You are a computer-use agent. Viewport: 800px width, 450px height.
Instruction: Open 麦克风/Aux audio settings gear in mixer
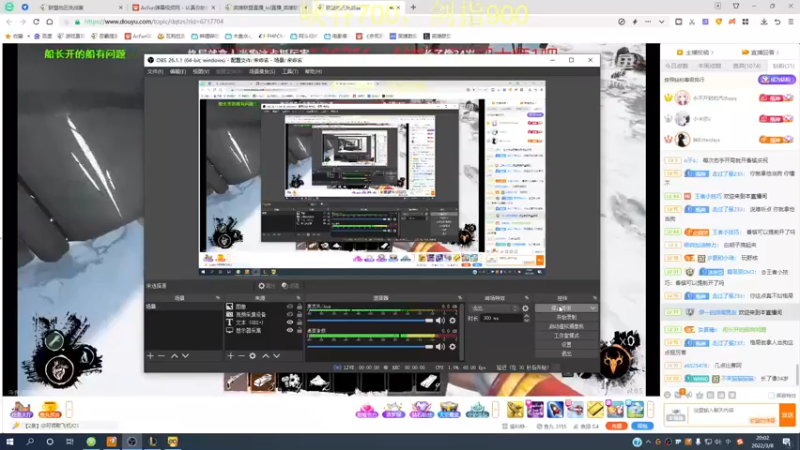click(453, 320)
